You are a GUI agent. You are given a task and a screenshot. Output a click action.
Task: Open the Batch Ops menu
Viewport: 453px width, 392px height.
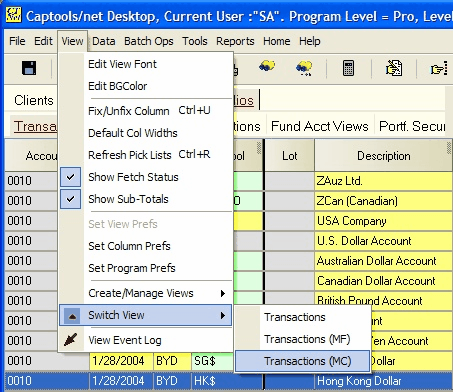(x=149, y=41)
